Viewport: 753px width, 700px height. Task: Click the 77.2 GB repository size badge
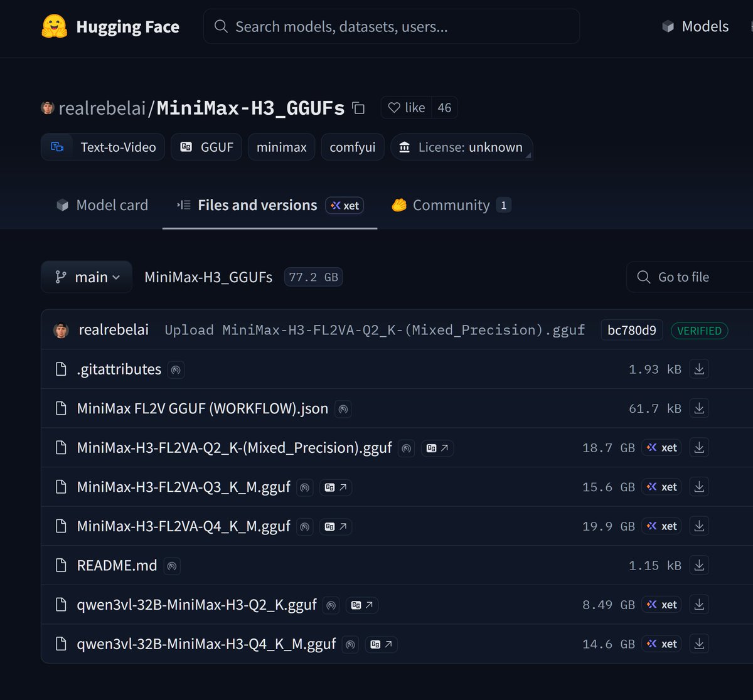313,277
